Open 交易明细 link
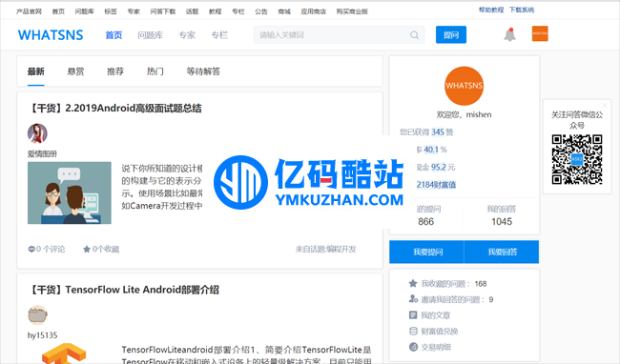Image resolution: width=620 pixels, height=364 pixels. click(x=436, y=347)
